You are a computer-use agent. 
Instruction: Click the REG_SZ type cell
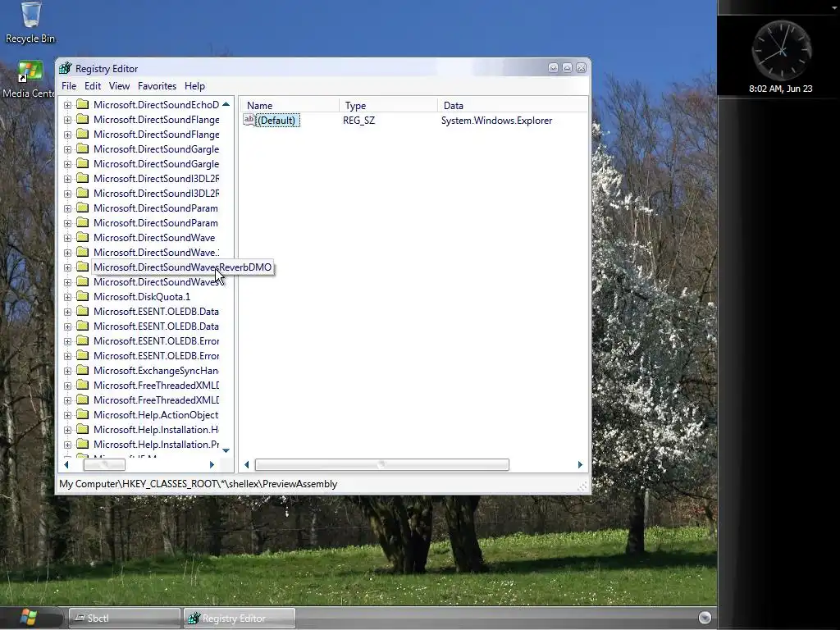click(359, 120)
